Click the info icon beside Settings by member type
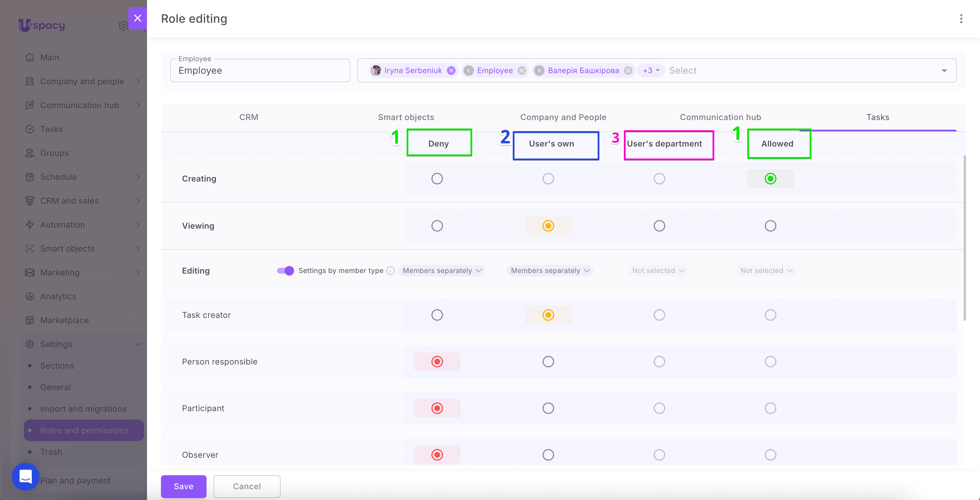This screenshot has height=500, width=980. coord(390,270)
